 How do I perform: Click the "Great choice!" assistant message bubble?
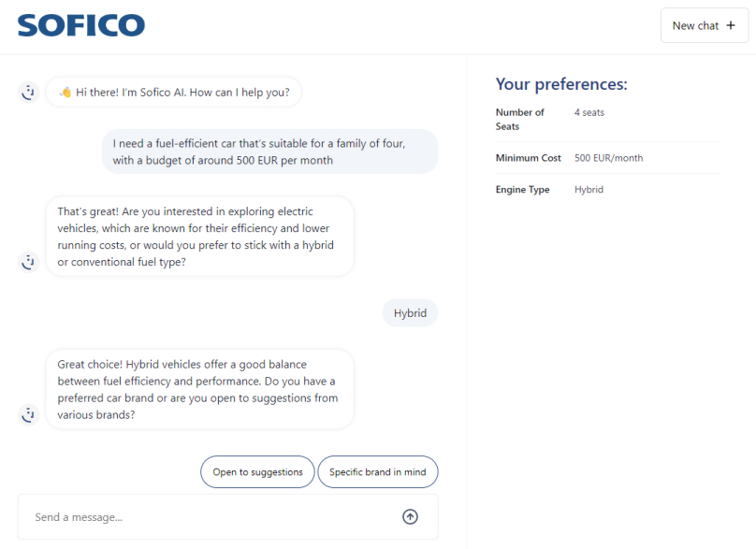200,389
